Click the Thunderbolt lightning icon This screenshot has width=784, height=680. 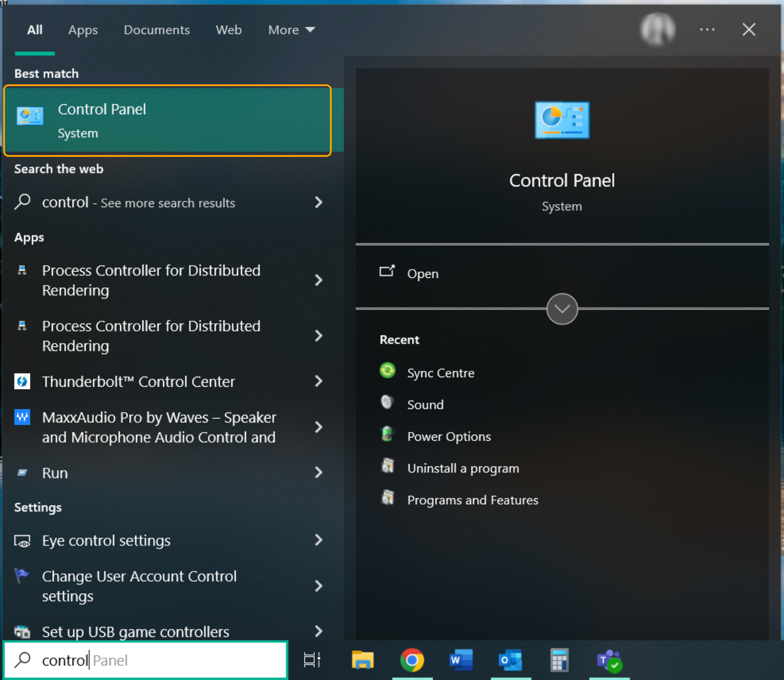[x=22, y=381]
